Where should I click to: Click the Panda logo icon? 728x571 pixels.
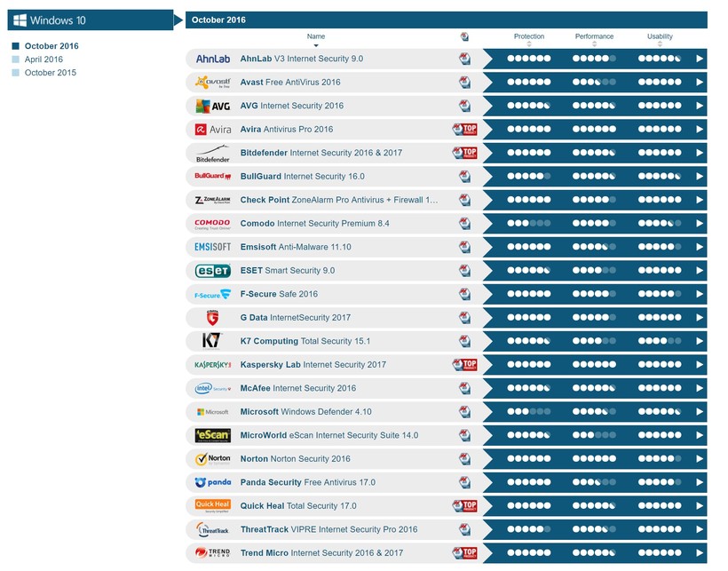tap(213, 483)
